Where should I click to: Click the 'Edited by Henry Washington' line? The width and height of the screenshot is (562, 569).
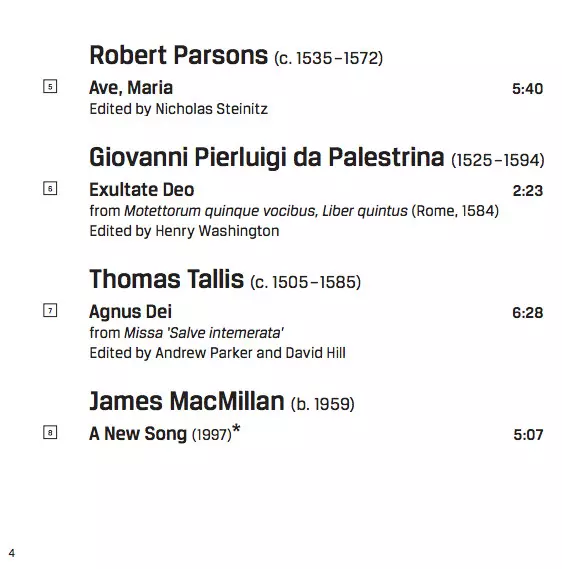tap(184, 231)
